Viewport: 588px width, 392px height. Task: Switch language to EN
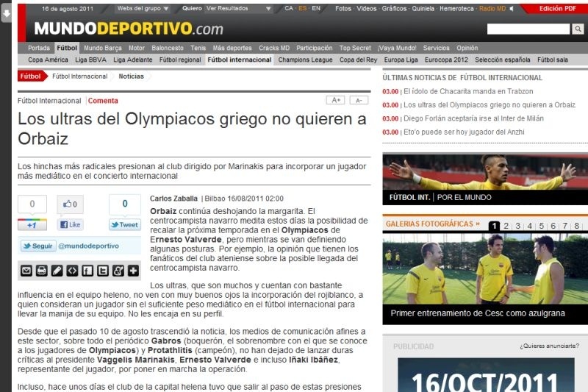click(x=316, y=8)
